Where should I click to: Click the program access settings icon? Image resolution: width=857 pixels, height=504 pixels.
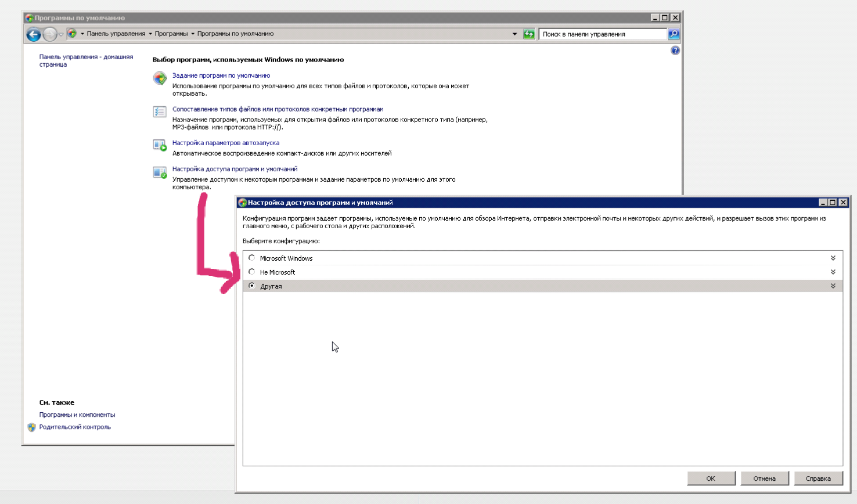pos(160,172)
